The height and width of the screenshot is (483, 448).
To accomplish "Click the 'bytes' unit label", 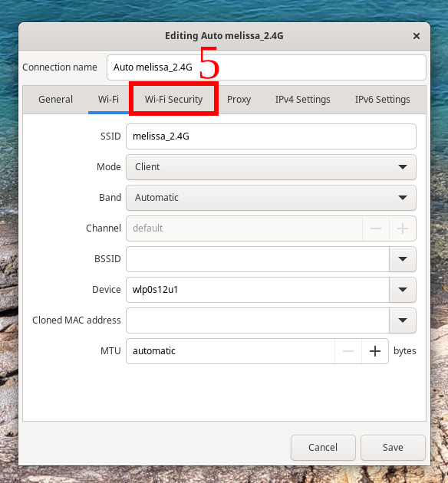I will [405, 351].
